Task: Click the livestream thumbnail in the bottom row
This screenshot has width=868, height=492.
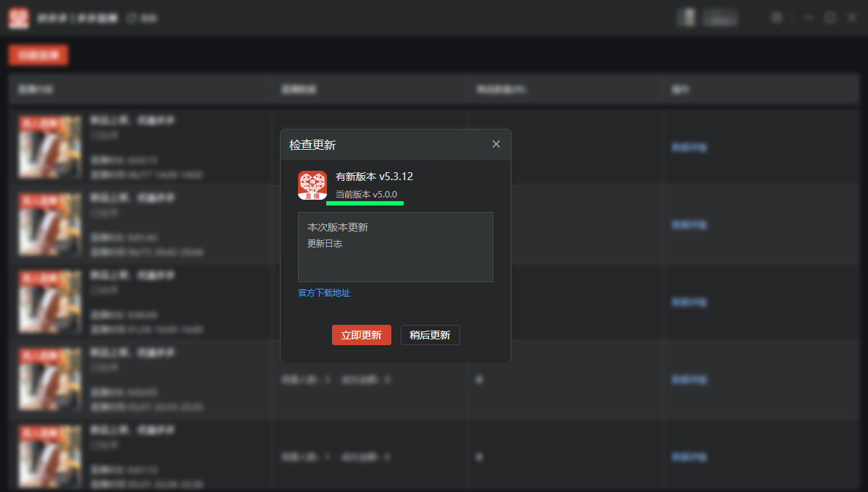Action: point(49,455)
